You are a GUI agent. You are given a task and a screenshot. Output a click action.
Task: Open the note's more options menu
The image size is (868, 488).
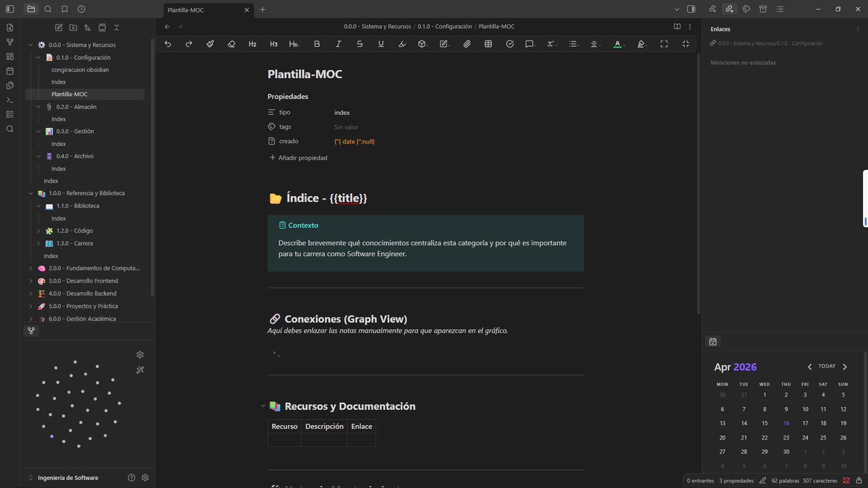point(691,27)
